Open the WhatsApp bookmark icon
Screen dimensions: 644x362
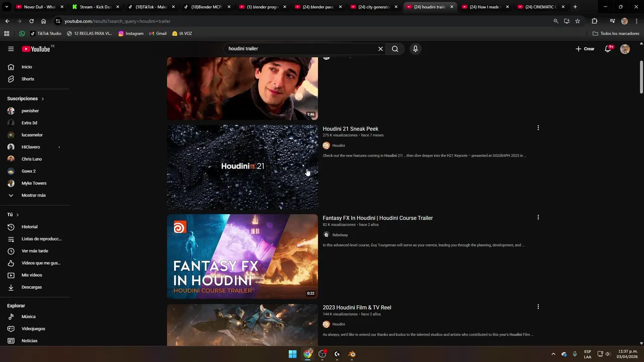click(22, 34)
